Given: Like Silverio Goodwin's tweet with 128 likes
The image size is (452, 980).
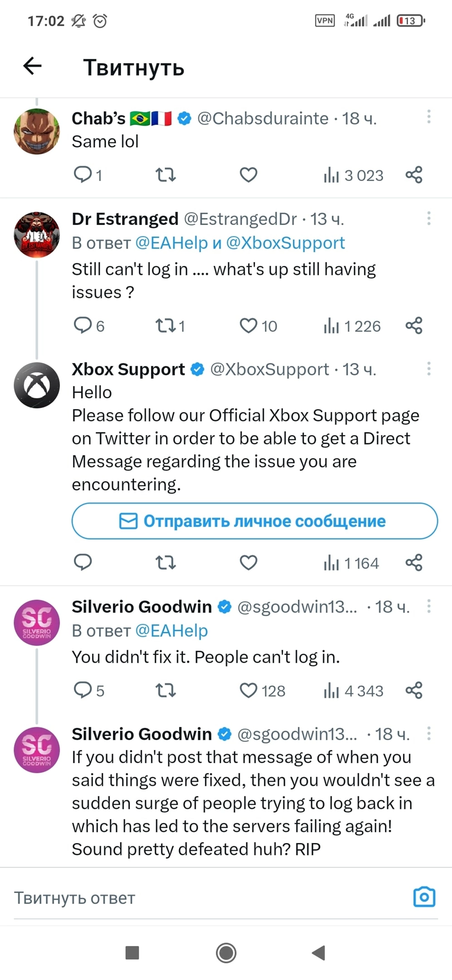Looking at the screenshot, I should tap(248, 691).
